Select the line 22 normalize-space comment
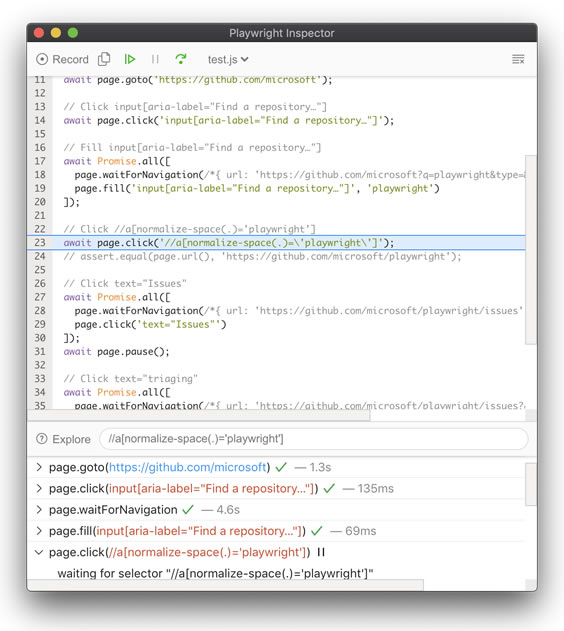The image size is (564, 631). click(189, 229)
